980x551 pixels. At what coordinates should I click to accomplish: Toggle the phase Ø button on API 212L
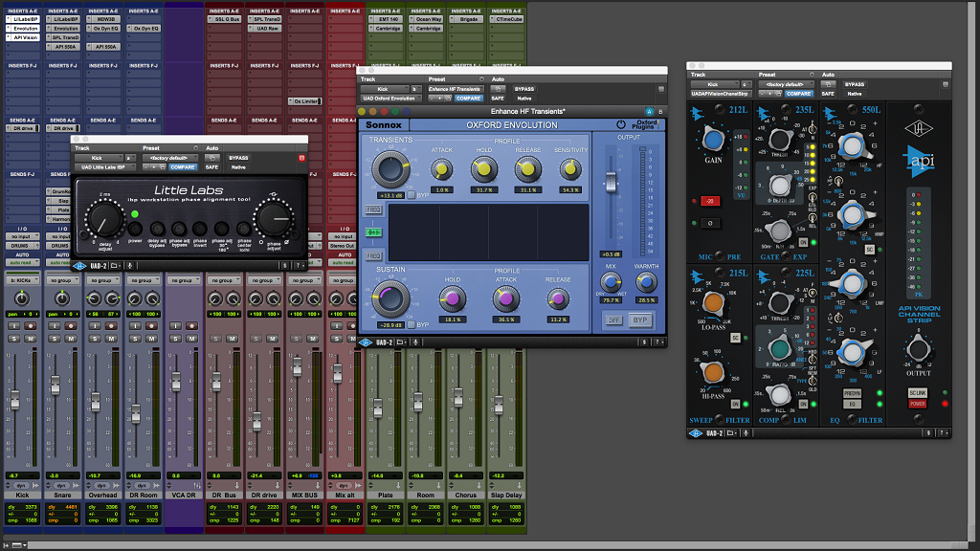[710, 223]
